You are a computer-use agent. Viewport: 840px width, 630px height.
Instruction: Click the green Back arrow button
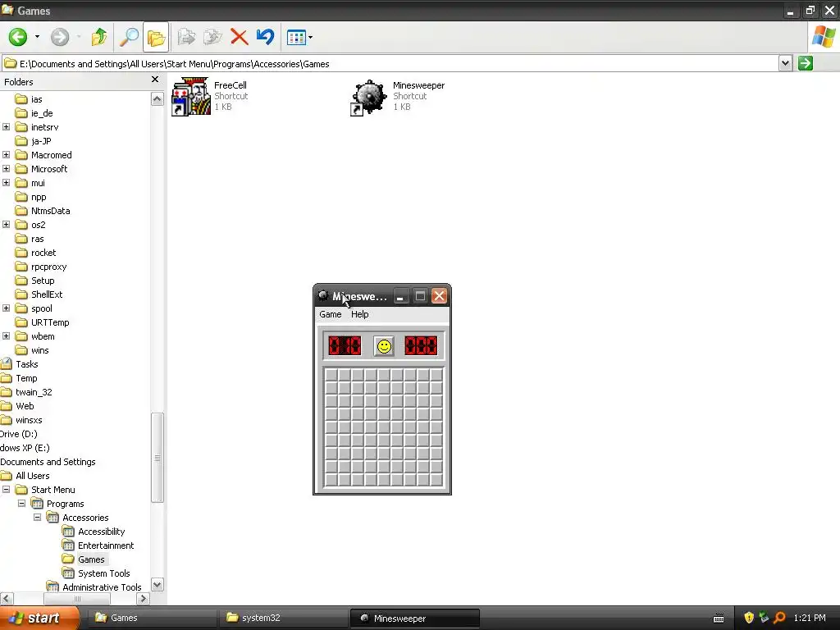coord(18,37)
